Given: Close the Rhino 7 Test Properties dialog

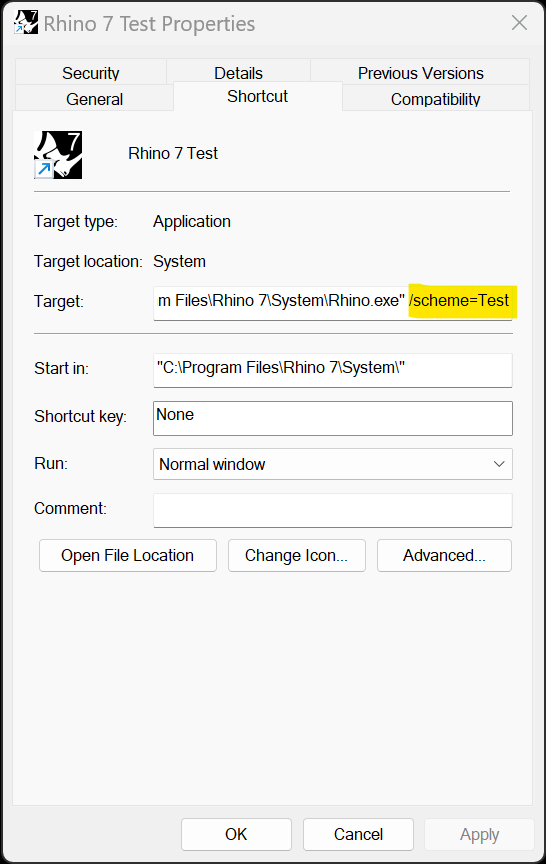Looking at the screenshot, I should [519, 23].
